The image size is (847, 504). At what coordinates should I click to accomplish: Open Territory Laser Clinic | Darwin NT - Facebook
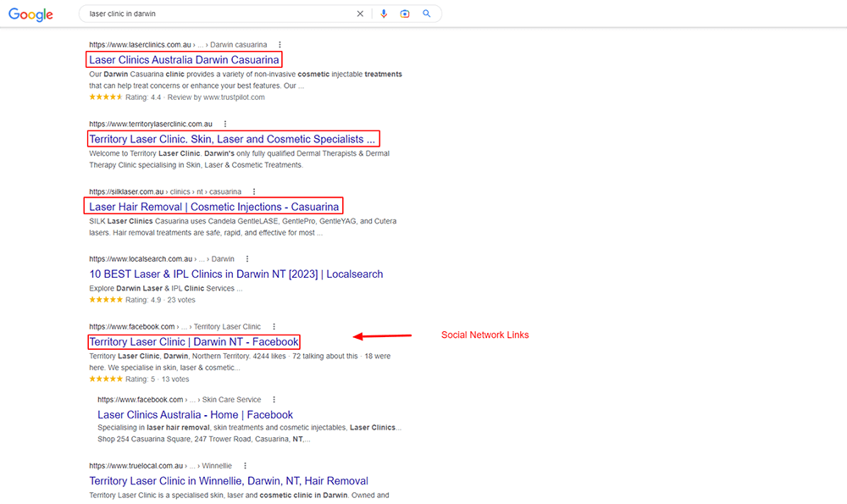194,342
